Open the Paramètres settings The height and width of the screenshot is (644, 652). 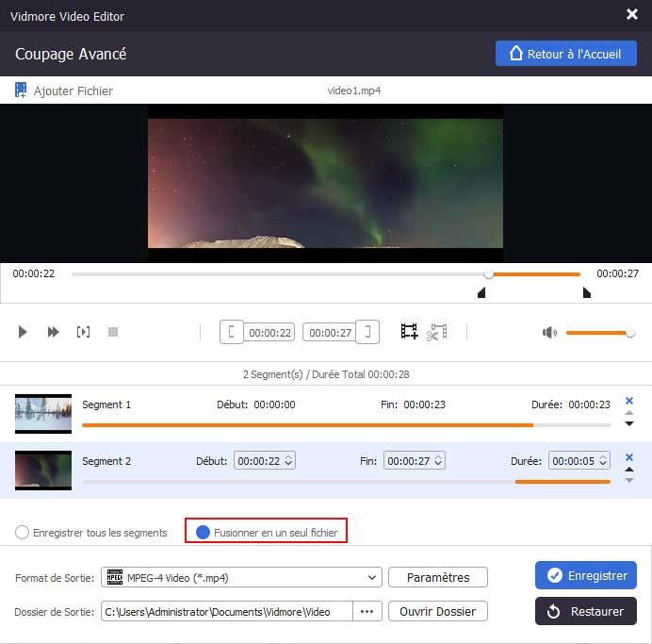click(x=437, y=577)
